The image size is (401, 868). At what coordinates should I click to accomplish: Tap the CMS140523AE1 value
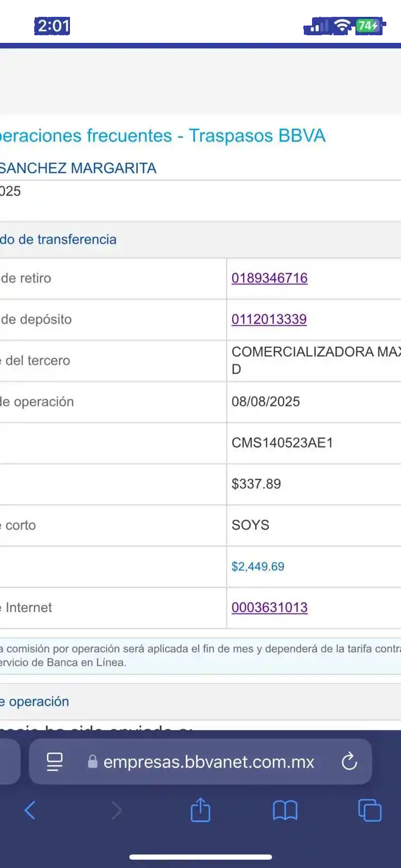282,443
